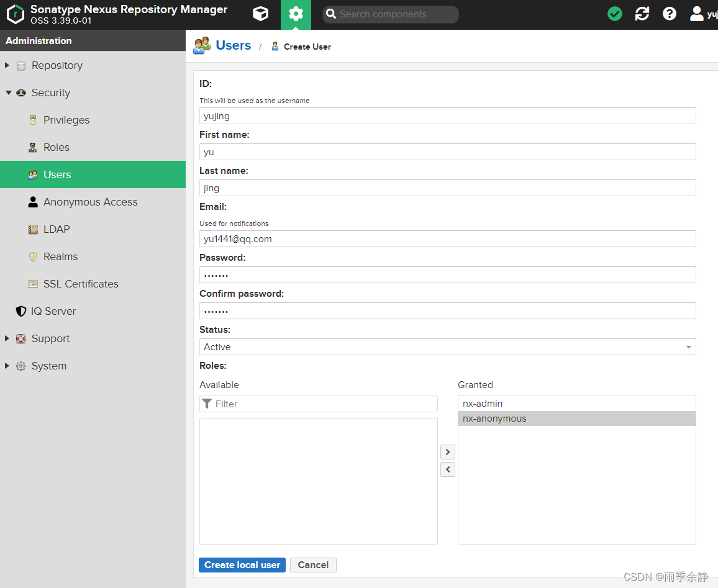Click the Security icon in sidebar

point(21,93)
